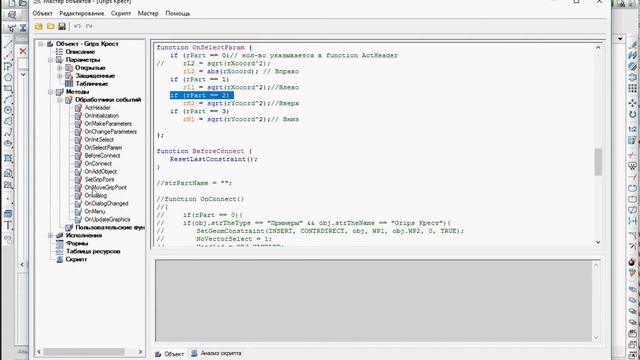Collapse the root Объект - Grips Крест node
Screen dimensions: 640x360
click(41, 44)
